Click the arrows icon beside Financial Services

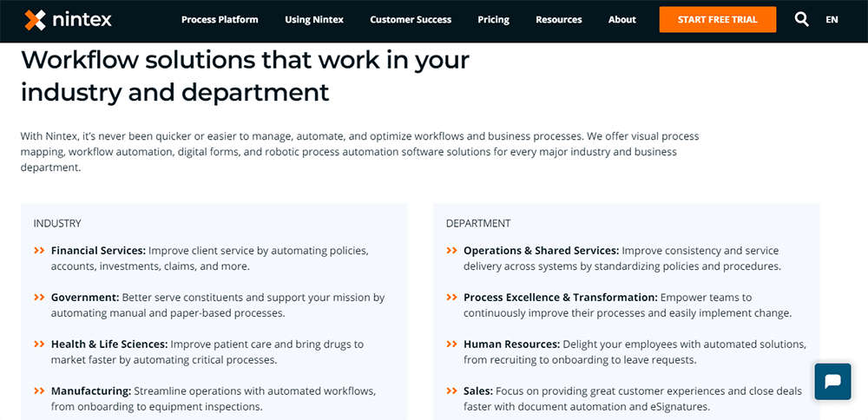pyautogui.click(x=39, y=251)
